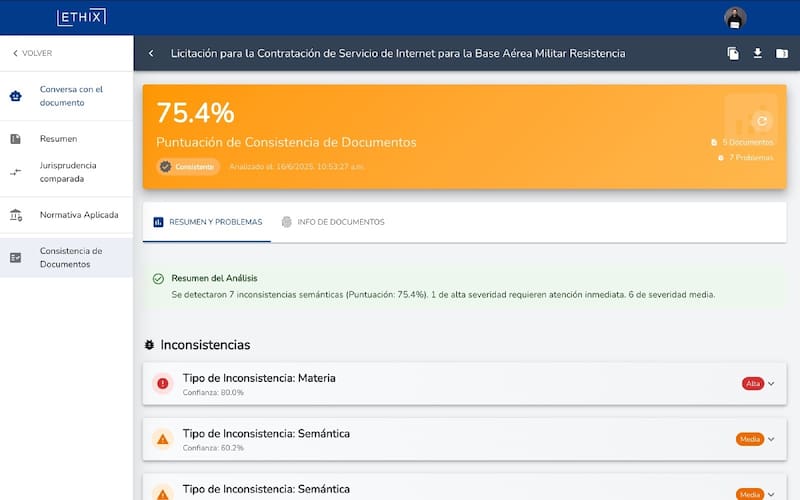
Task: Click the red alert icon on Materia
Action: coord(162,384)
